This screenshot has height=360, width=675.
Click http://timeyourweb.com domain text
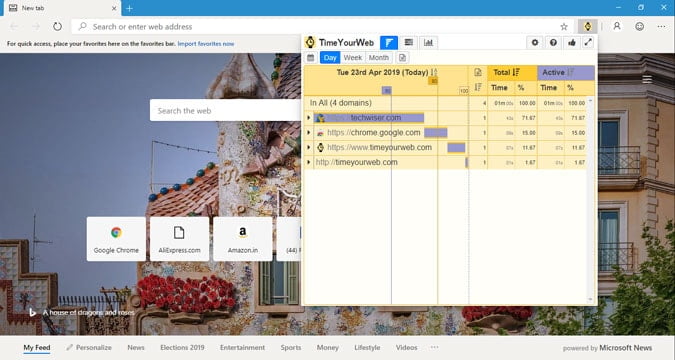356,162
